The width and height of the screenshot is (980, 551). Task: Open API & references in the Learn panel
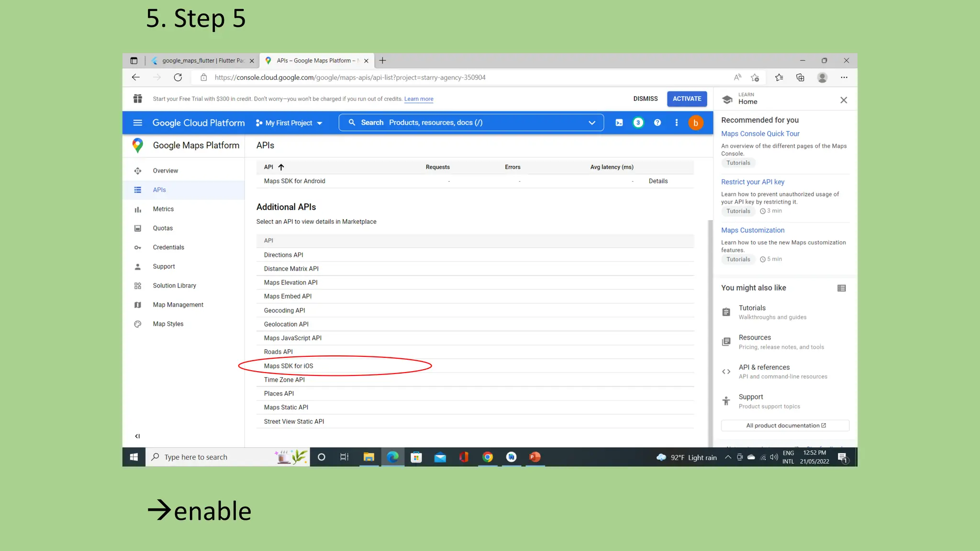pos(785,372)
